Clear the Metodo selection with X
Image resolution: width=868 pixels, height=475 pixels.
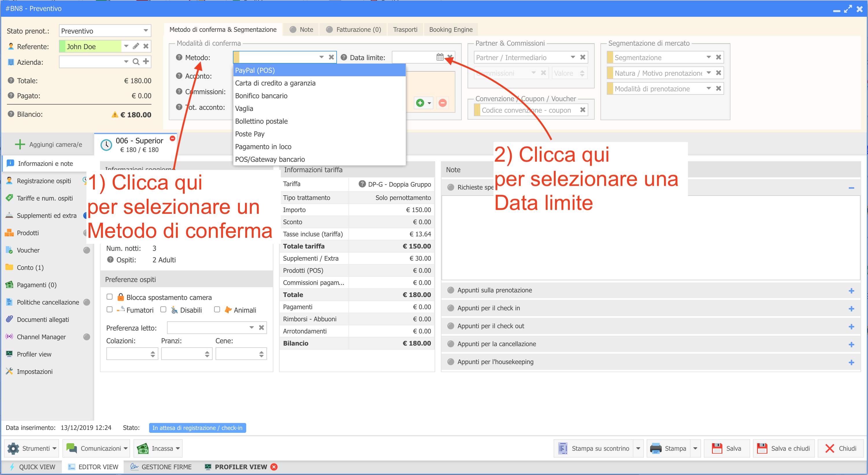click(331, 57)
